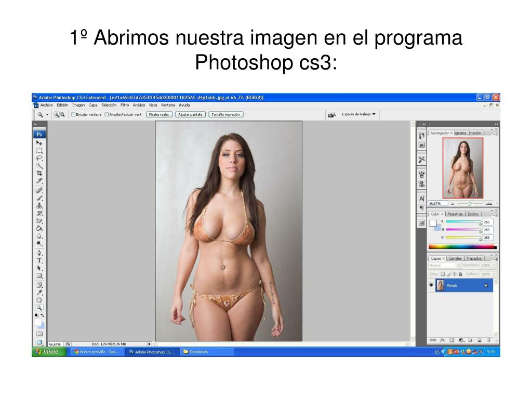The image size is (532, 399).
Task: Change screen mode via toolbox bottom icon
Action: point(39,342)
